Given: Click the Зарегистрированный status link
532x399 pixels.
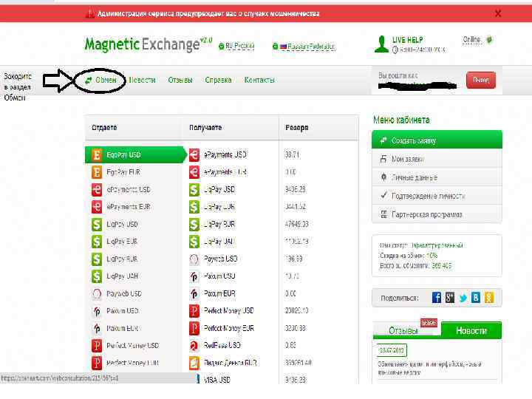Looking at the screenshot, I should click(437, 245).
